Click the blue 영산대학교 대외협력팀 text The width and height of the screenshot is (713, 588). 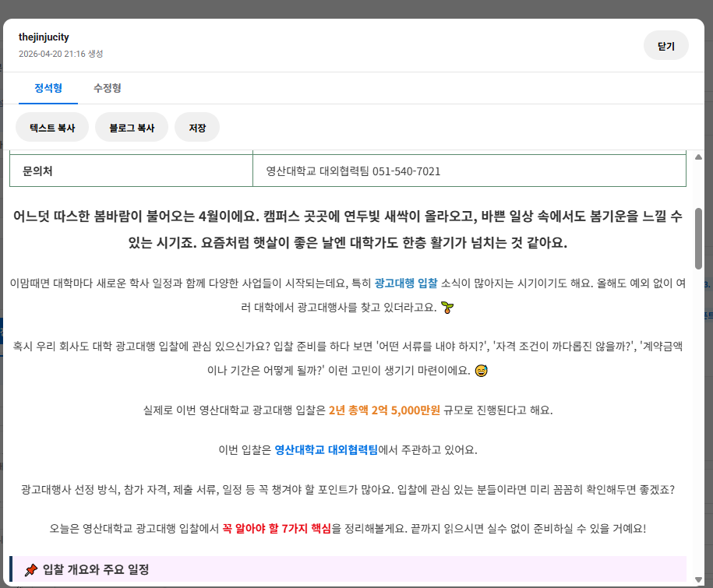[326, 450]
